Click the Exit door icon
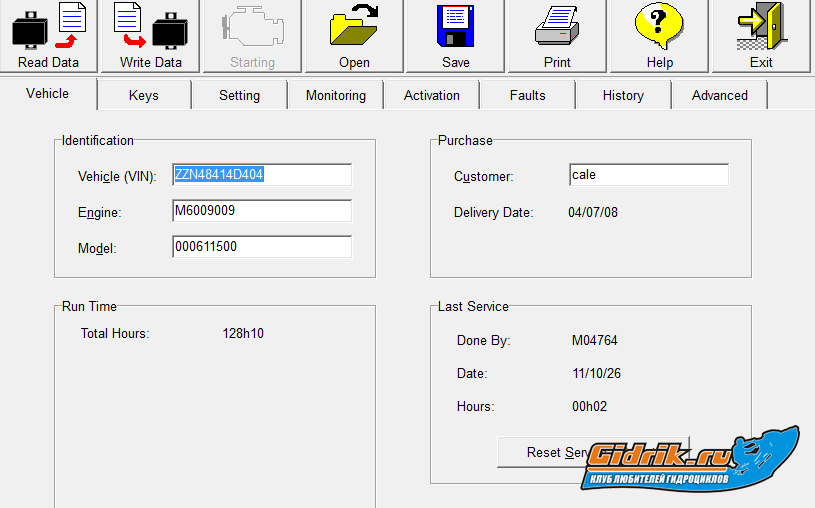Viewport: 815px width, 508px height. [761, 27]
